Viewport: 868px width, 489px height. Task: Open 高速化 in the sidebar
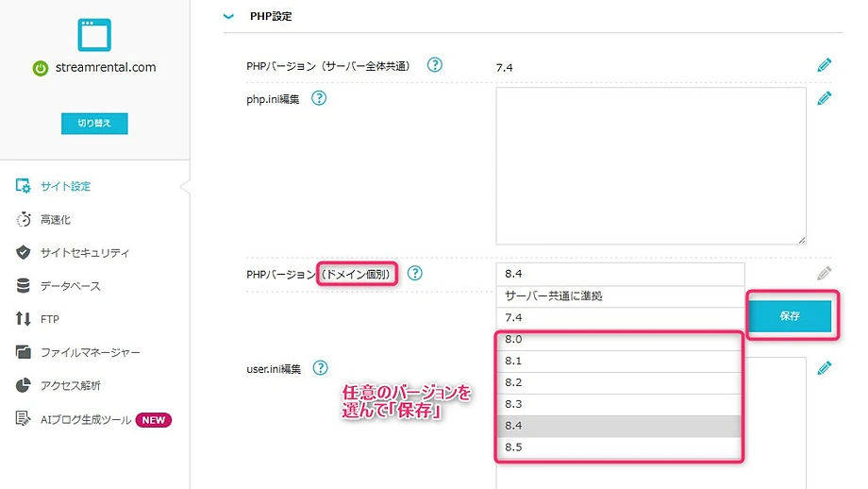(x=56, y=220)
